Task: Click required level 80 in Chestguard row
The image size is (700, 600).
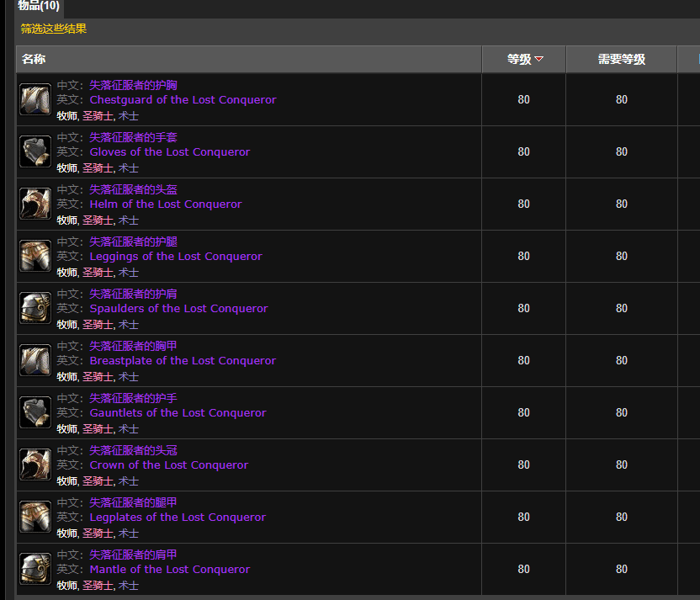Action: coord(622,99)
